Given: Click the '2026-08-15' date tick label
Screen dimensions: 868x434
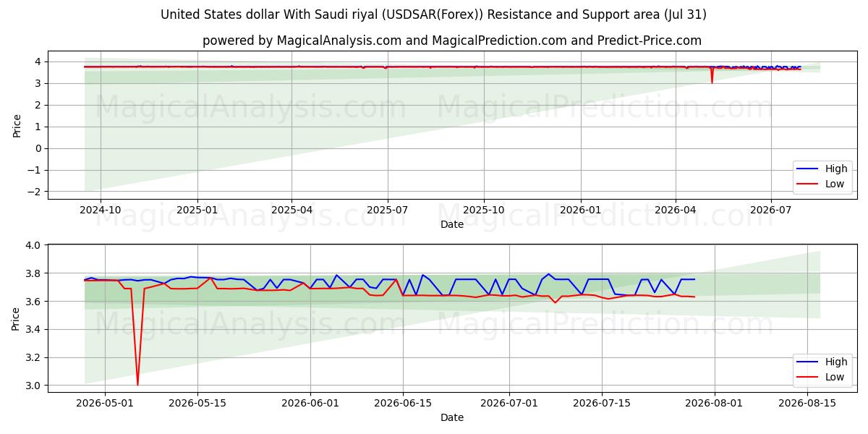Looking at the screenshot, I should pos(807,404).
